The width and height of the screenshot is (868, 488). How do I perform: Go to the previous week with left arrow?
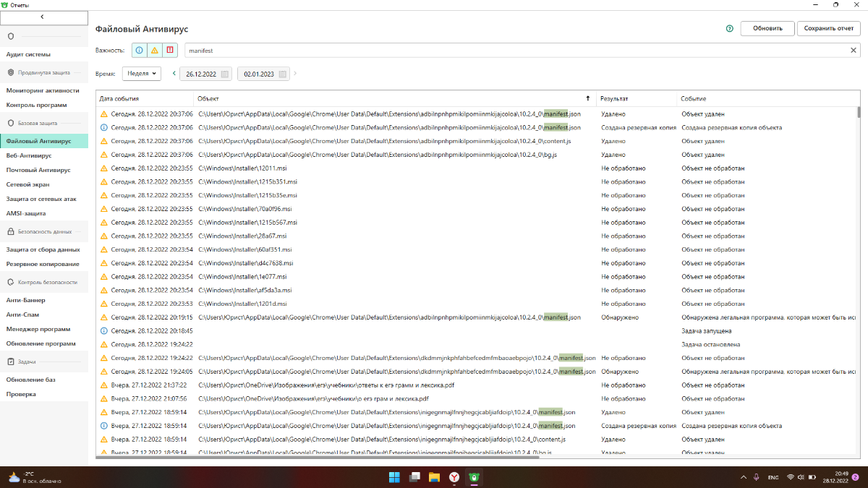click(174, 73)
